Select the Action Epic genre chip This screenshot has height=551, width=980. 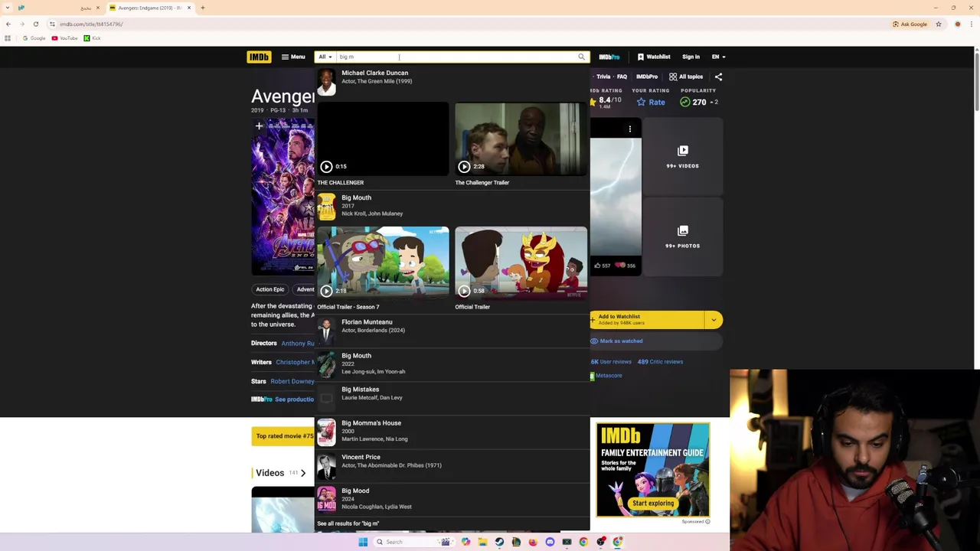click(x=270, y=289)
